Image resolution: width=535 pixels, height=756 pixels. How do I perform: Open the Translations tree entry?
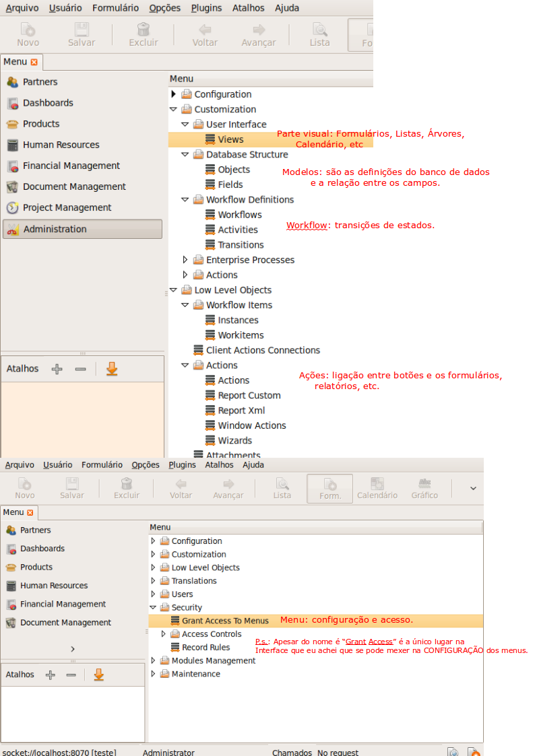coord(194,581)
